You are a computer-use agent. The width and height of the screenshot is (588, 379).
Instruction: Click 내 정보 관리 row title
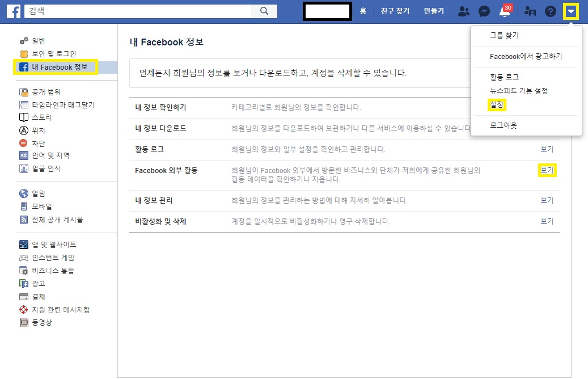click(154, 200)
